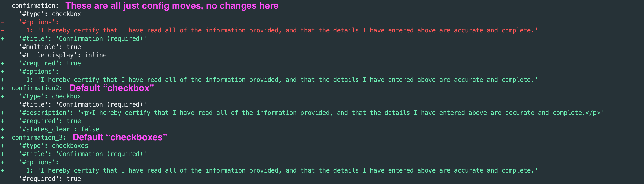Click the pink "These are all just config moves" annotation
This screenshot has width=644, height=184.
coord(172,6)
